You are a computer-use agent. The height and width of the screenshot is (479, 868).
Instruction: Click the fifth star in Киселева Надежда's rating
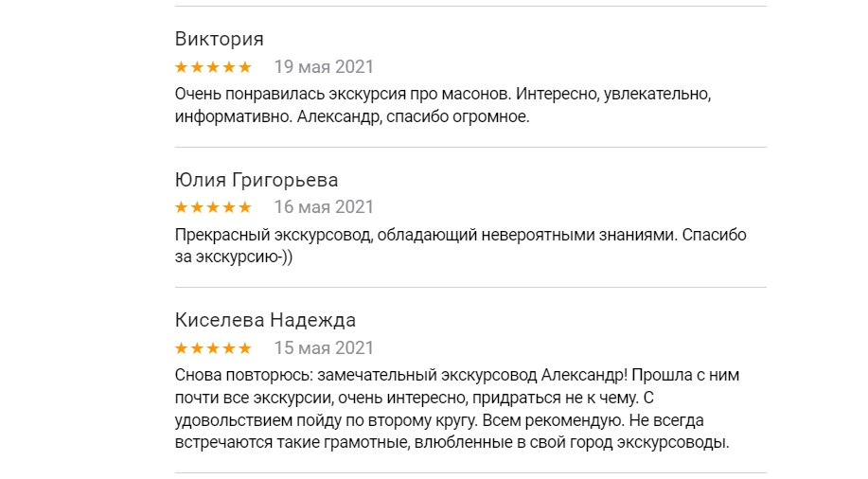[245, 347]
